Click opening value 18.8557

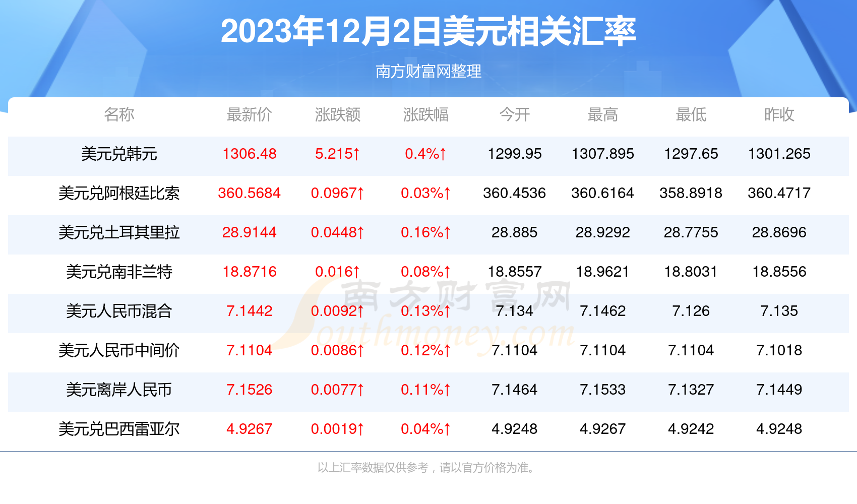tap(515, 272)
